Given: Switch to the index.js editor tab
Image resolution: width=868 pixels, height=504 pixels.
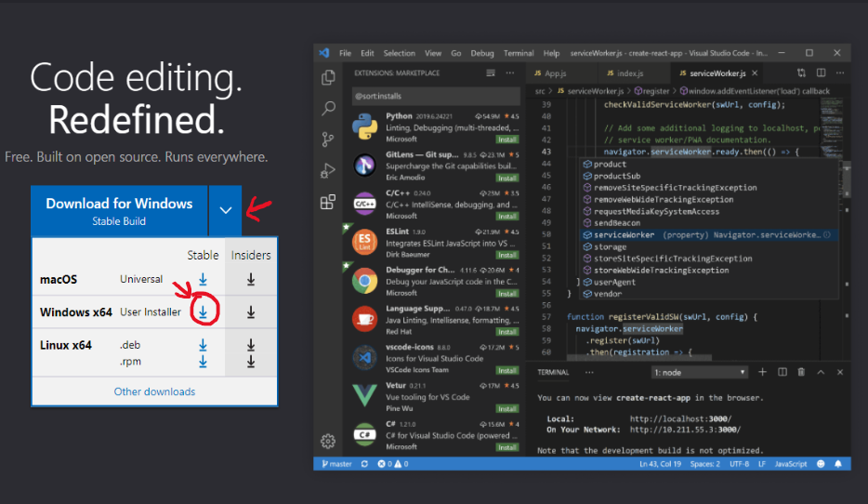Looking at the screenshot, I should (630, 73).
